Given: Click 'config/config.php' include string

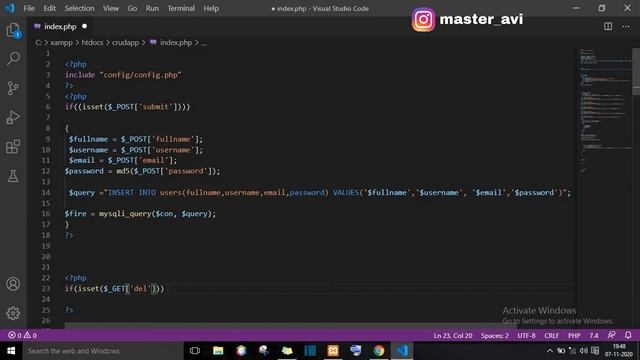Looking at the screenshot, I should 140,75.
